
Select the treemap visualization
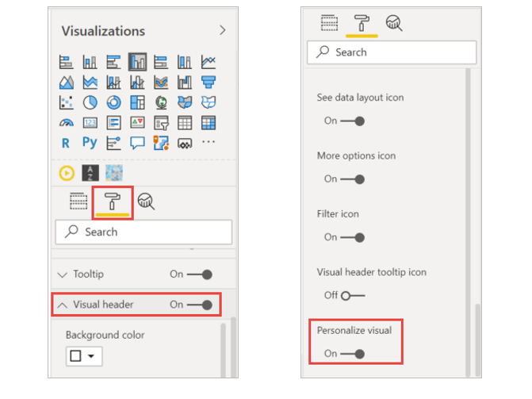137,102
